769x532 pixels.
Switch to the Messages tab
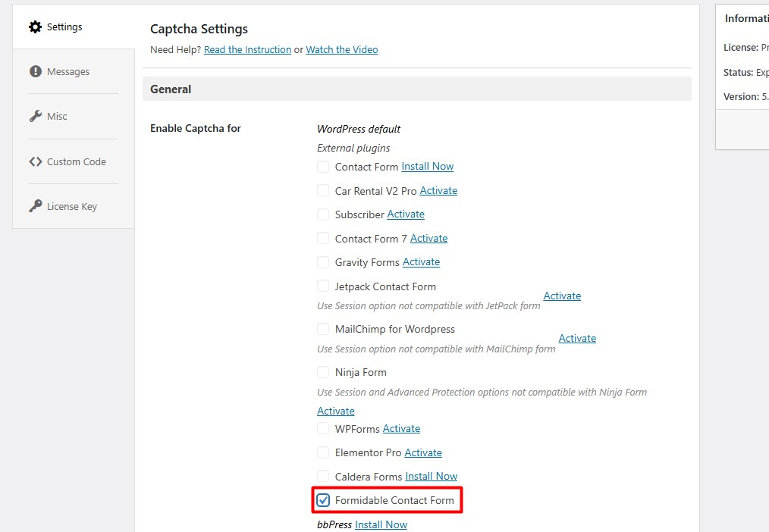68,71
